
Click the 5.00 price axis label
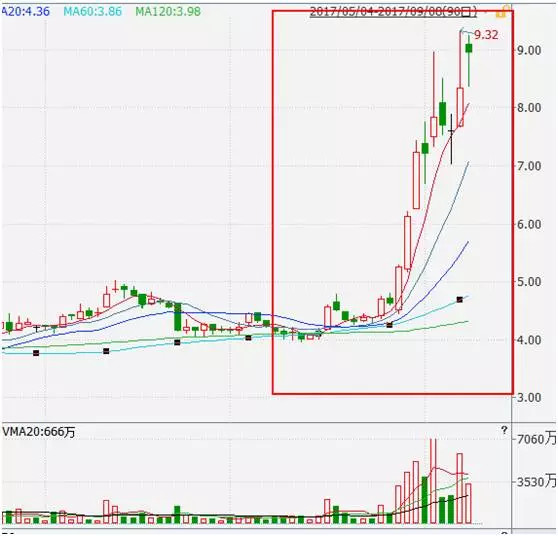pos(529,282)
